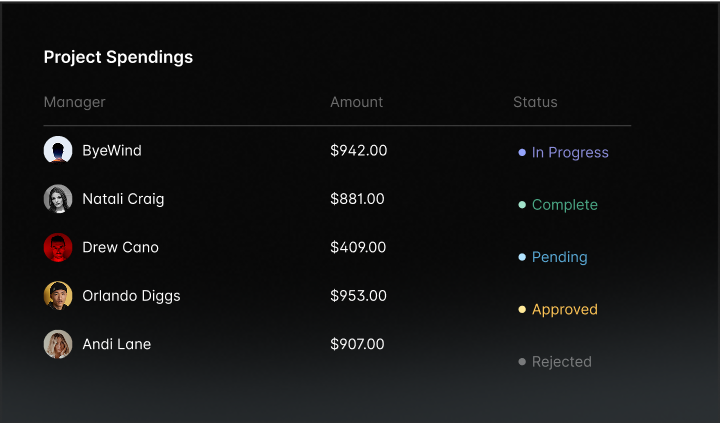Click the $942.00 amount
The image size is (720, 423).
tap(358, 150)
